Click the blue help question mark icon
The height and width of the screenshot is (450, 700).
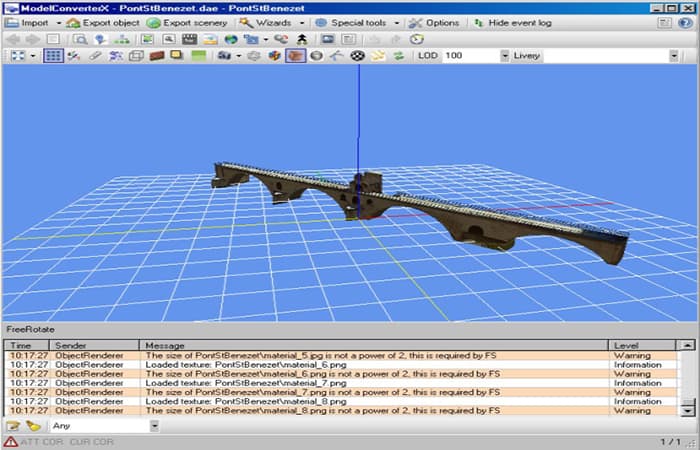685,23
